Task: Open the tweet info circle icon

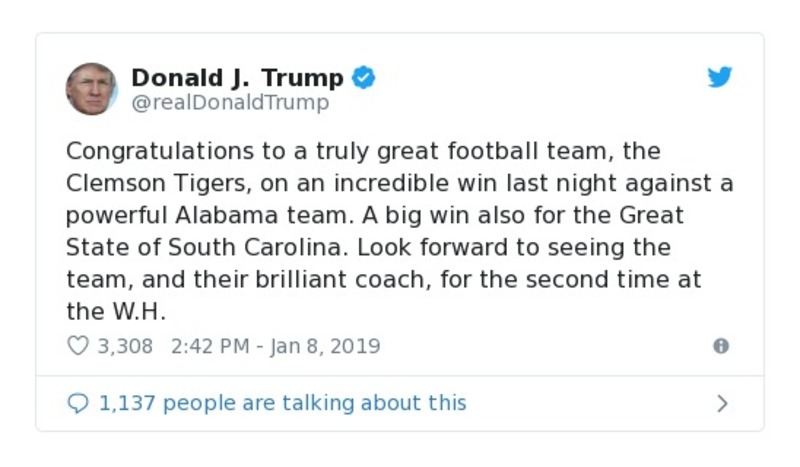Action: (x=720, y=346)
